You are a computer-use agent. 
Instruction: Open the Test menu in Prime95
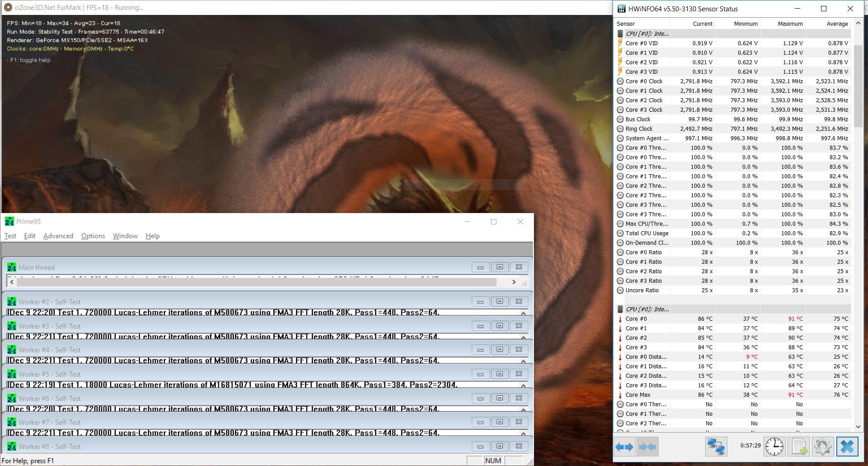[10, 236]
